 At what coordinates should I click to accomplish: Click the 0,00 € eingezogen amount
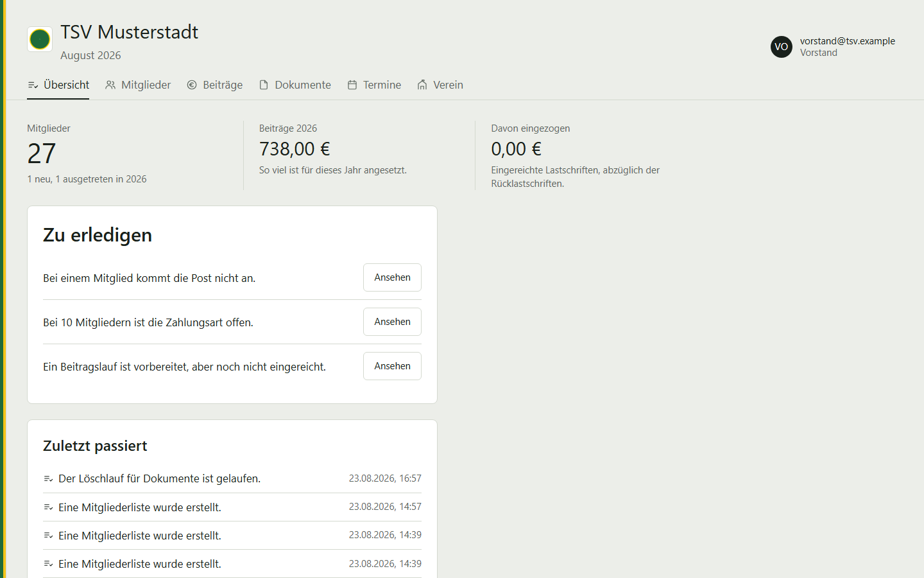tap(517, 149)
